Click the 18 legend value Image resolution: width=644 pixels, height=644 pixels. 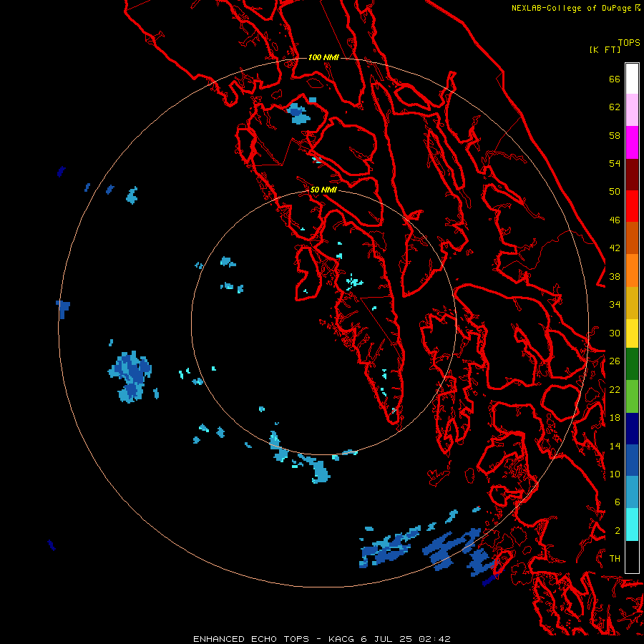tap(615, 418)
